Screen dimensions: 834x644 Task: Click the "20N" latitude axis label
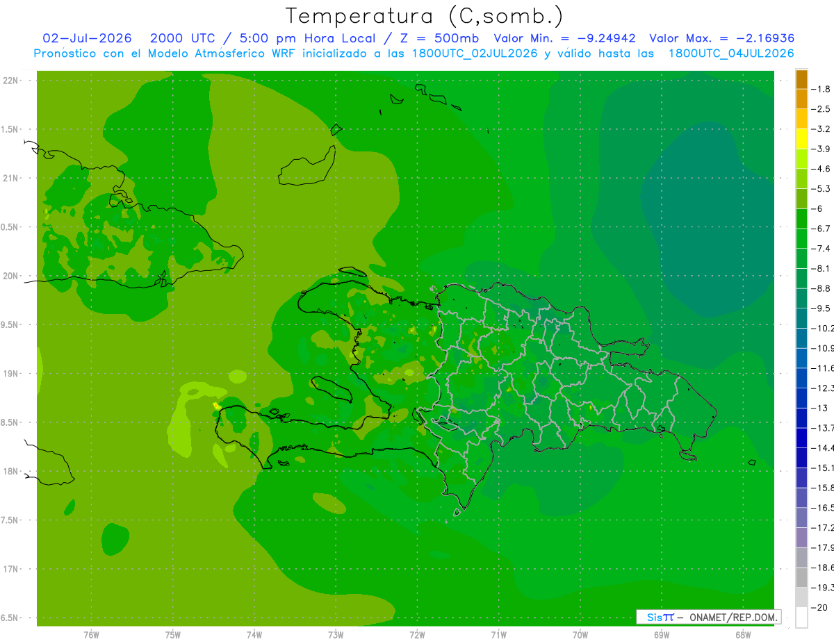tap(10, 276)
